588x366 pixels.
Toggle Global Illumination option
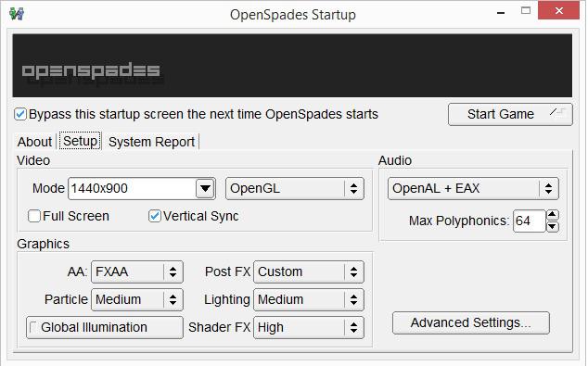(x=105, y=327)
